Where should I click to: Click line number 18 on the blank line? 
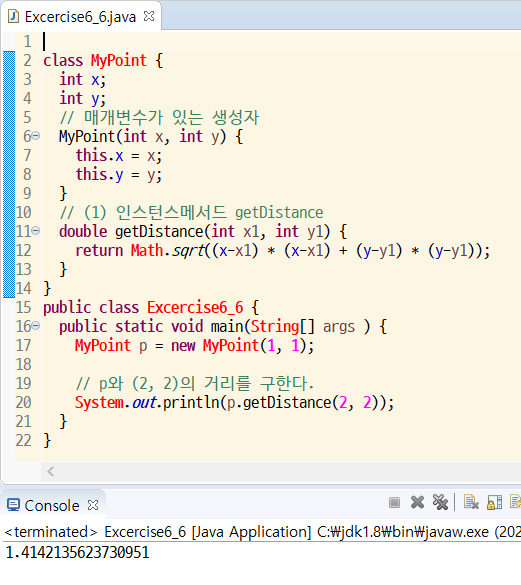[24, 365]
